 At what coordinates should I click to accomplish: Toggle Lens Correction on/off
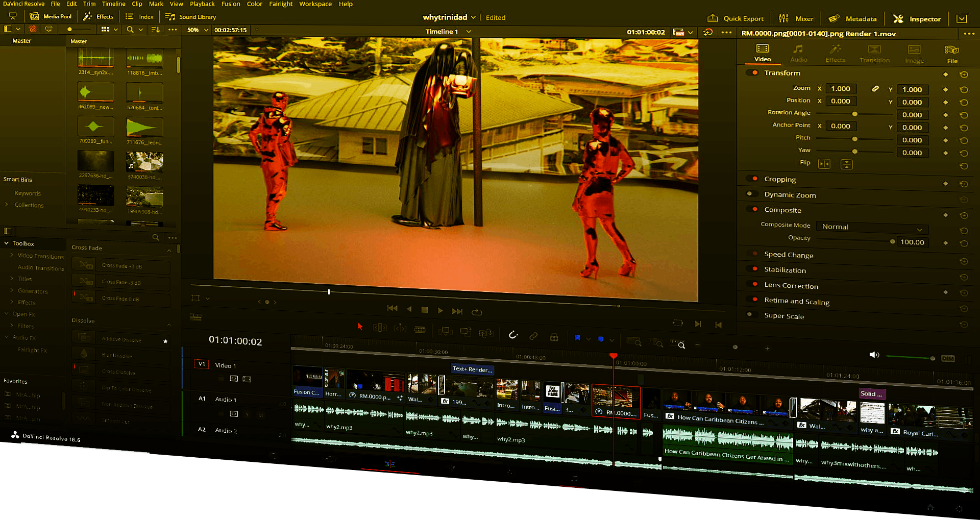(x=754, y=284)
